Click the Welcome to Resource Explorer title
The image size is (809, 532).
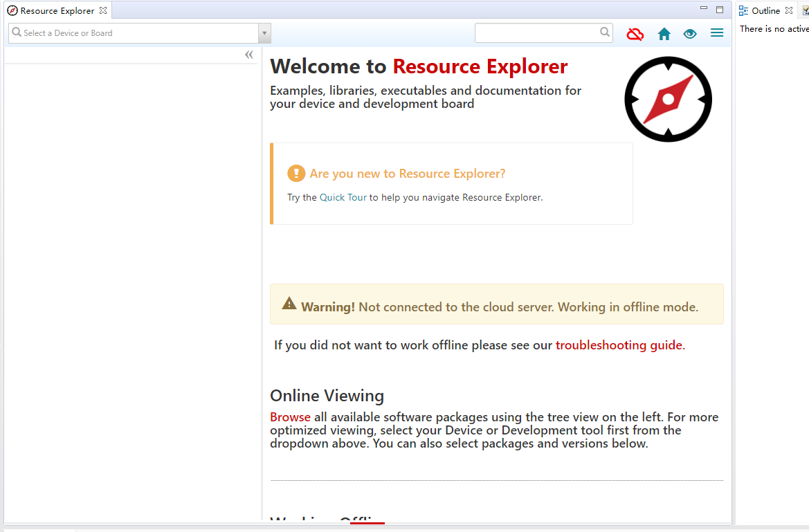419,66
